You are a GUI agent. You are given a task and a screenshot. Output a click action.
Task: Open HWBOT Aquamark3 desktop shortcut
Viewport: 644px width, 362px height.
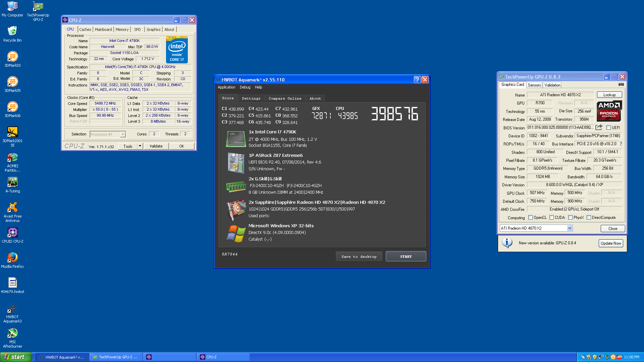pos(12,313)
